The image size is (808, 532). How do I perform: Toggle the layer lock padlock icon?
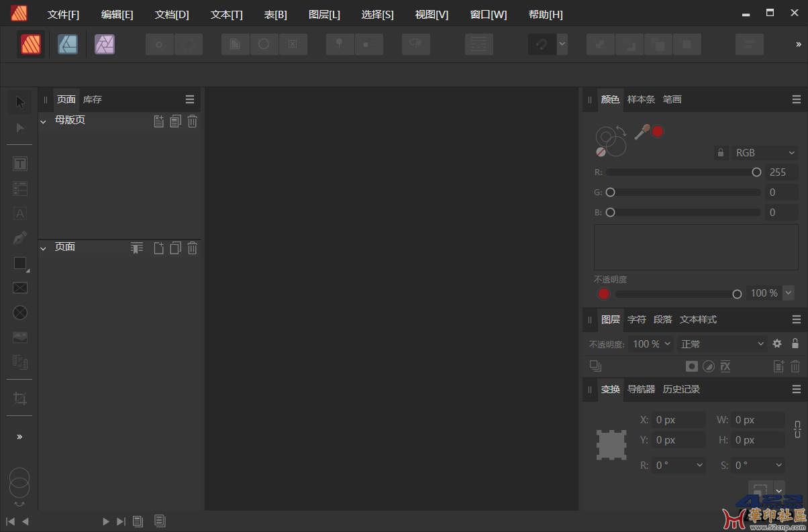point(795,343)
